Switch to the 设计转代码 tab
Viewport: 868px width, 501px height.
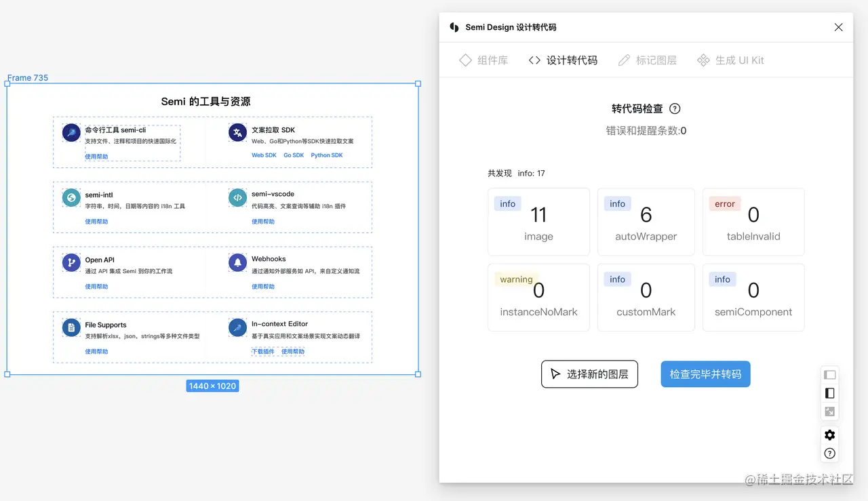pyautogui.click(x=563, y=60)
